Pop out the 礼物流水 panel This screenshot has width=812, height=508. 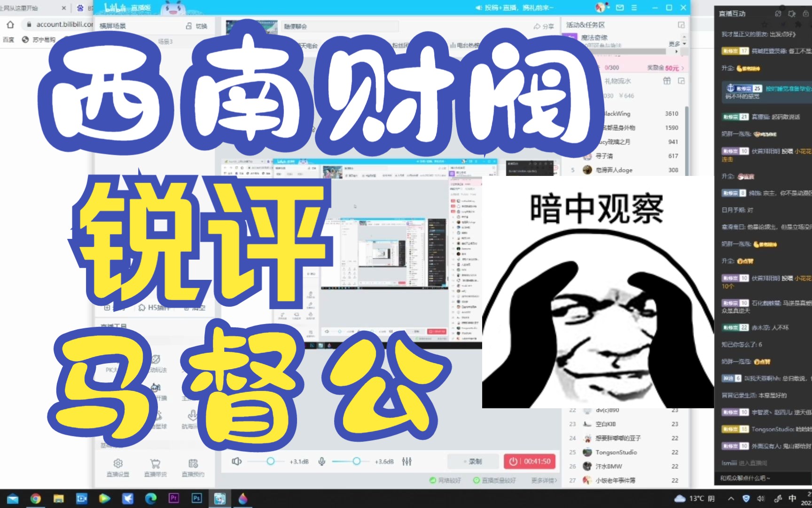point(681,81)
